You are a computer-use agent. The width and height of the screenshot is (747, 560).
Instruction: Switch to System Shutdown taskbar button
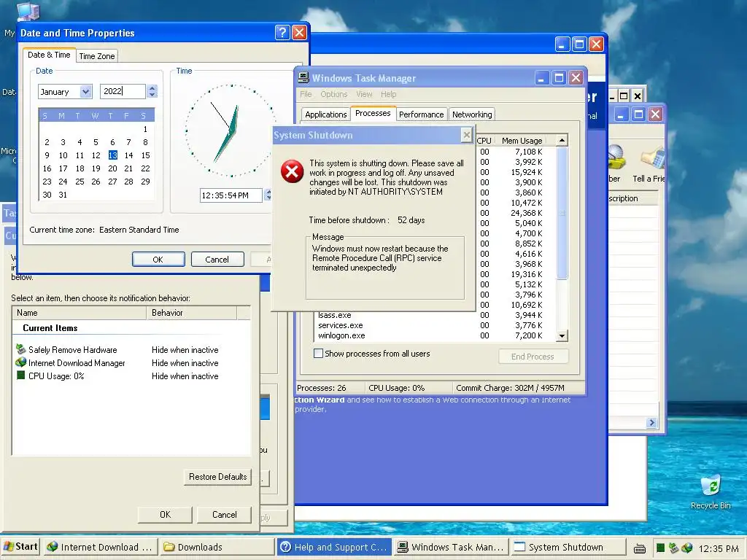567,547
